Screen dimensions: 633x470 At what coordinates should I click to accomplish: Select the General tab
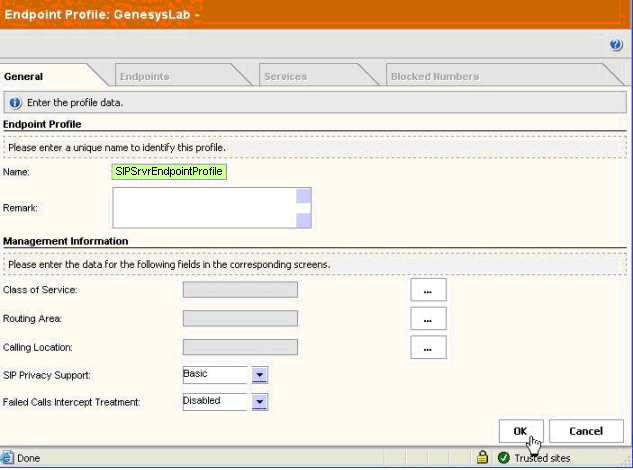24,76
